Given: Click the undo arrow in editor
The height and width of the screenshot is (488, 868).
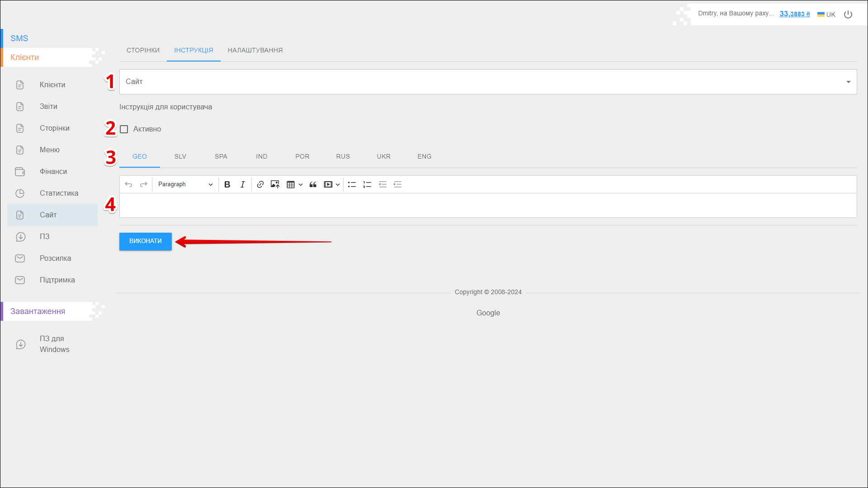Looking at the screenshot, I should pyautogui.click(x=128, y=184).
